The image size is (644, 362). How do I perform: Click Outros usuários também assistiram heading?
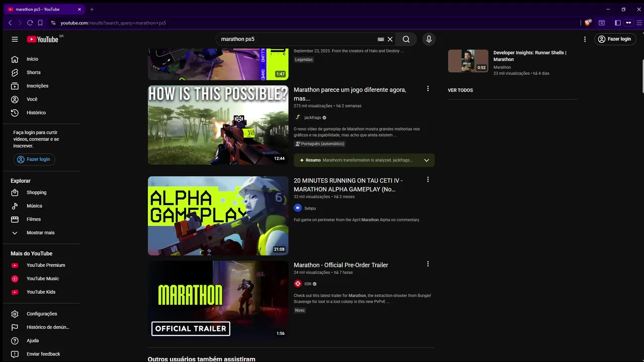tap(201, 359)
